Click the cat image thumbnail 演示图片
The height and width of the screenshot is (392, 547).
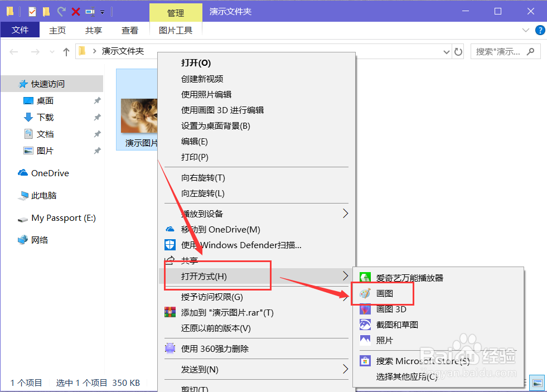tap(139, 116)
